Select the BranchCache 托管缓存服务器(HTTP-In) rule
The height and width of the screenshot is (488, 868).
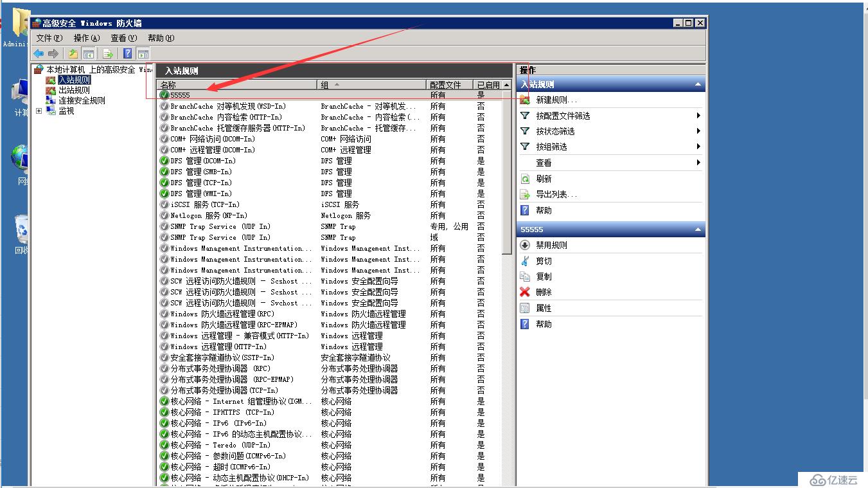click(330, 128)
